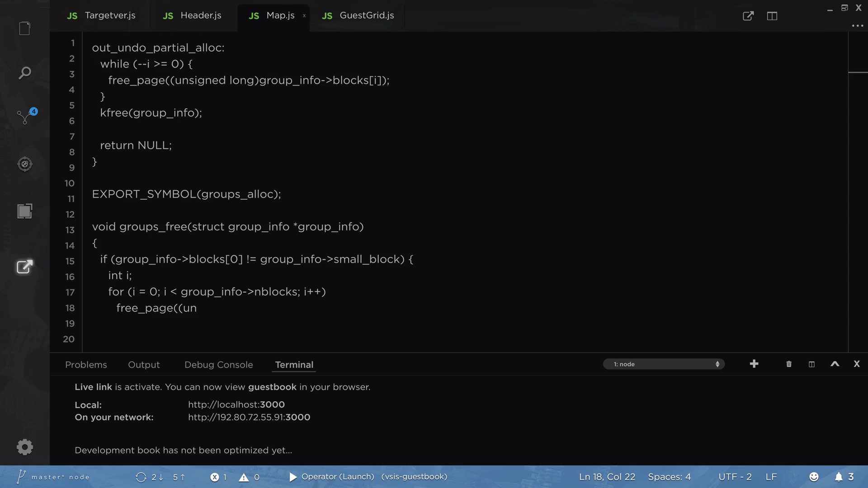Image resolution: width=868 pixels, height=488 pixels.
Task: Toggle the smiley feedback icon in status bar
Action: (814, 477)
